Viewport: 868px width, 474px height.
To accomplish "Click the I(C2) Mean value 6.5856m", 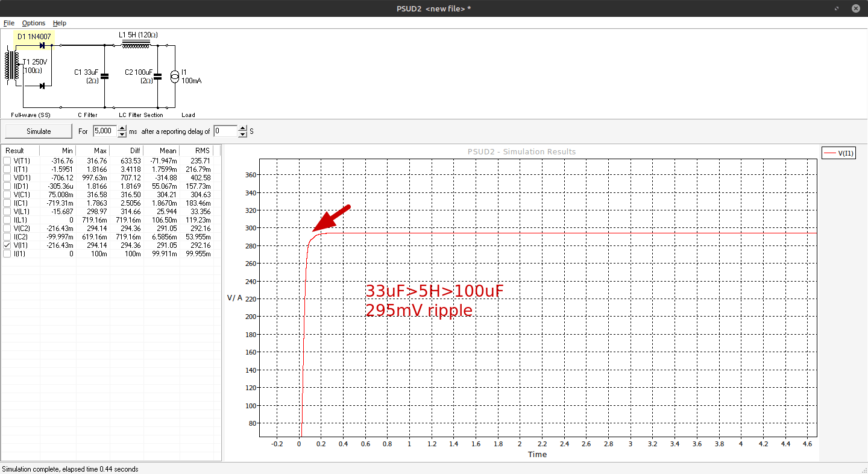I will (163, 237).
